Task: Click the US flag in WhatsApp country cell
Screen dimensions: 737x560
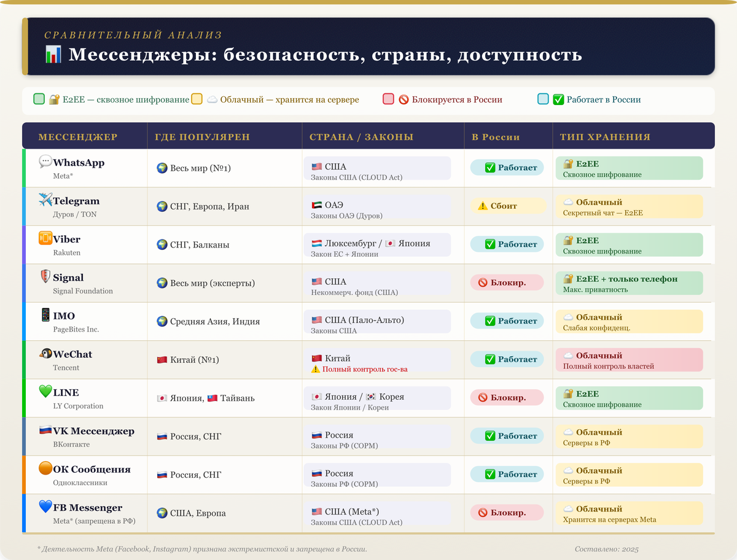Action: point(316,166)
